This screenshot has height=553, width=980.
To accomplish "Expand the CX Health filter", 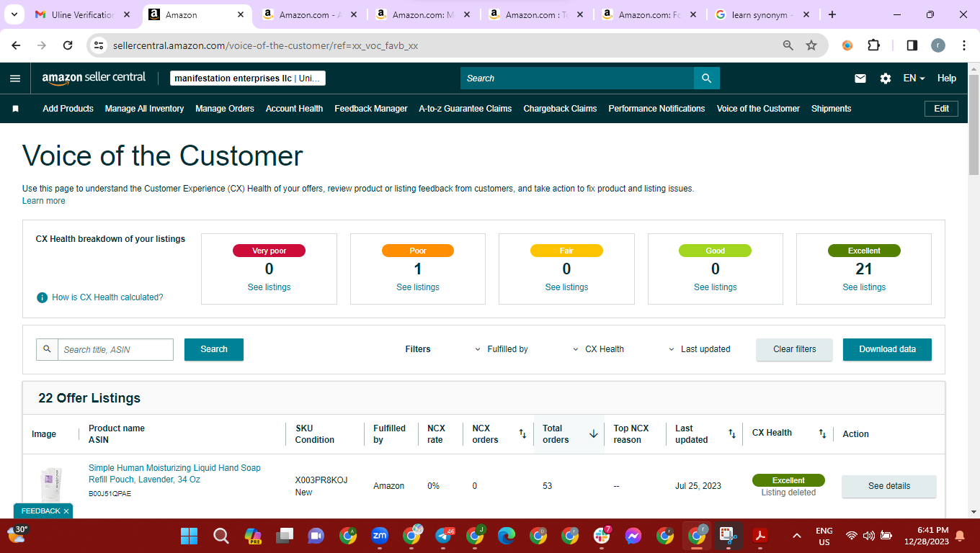I will pos(598,349).
